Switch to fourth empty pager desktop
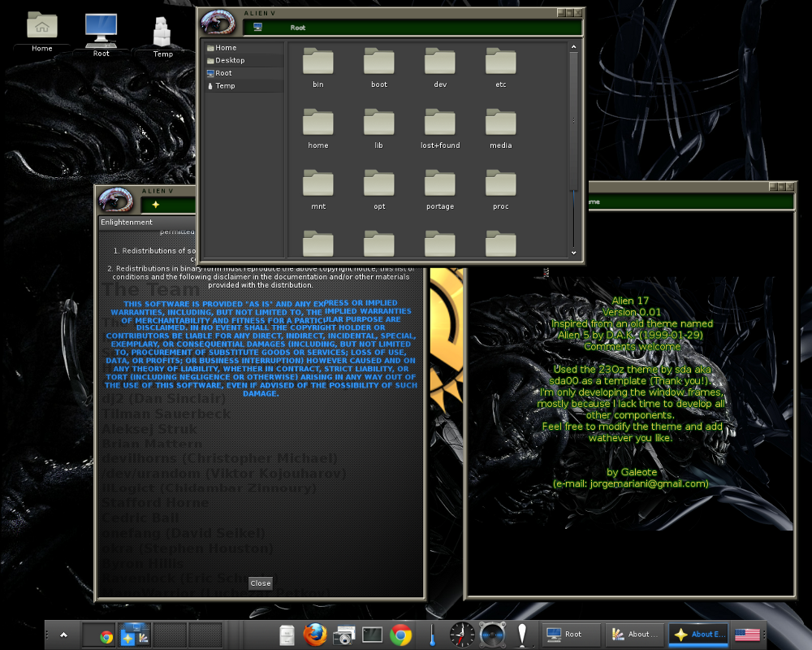 click(205, 635)
